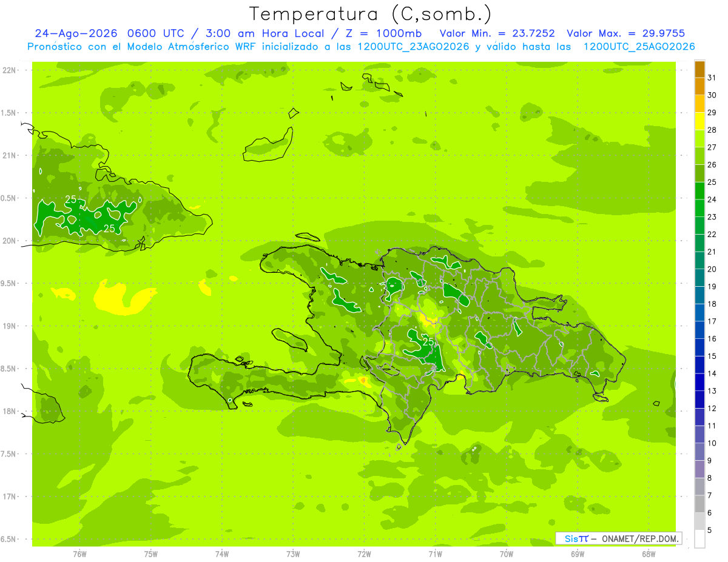The image size is (728, 562).
Task: Click the '18N' latitude label
Action: coord(9,411)
